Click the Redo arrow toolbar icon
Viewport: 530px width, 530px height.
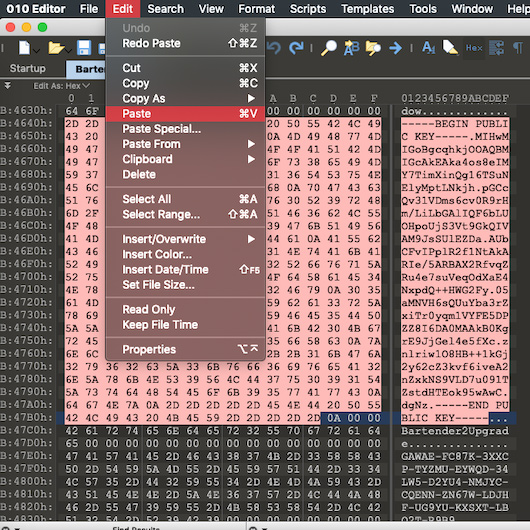coord(296,48)
